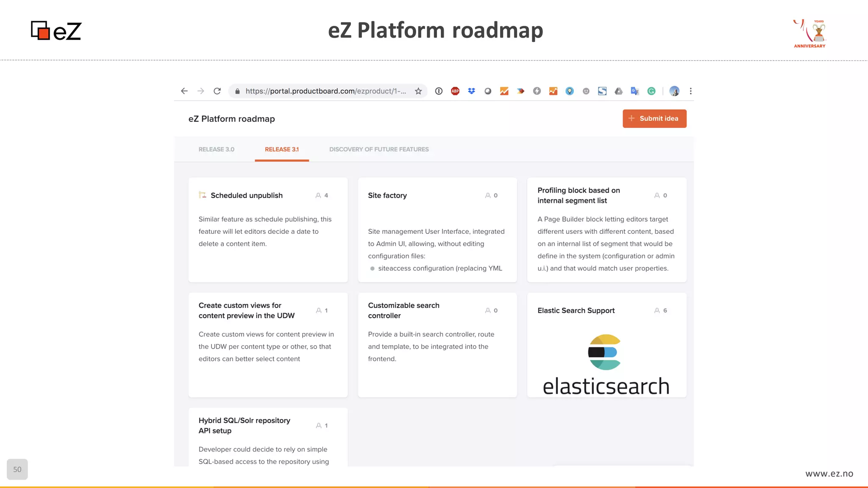Click the blue S extension icon

coord(602,91)
